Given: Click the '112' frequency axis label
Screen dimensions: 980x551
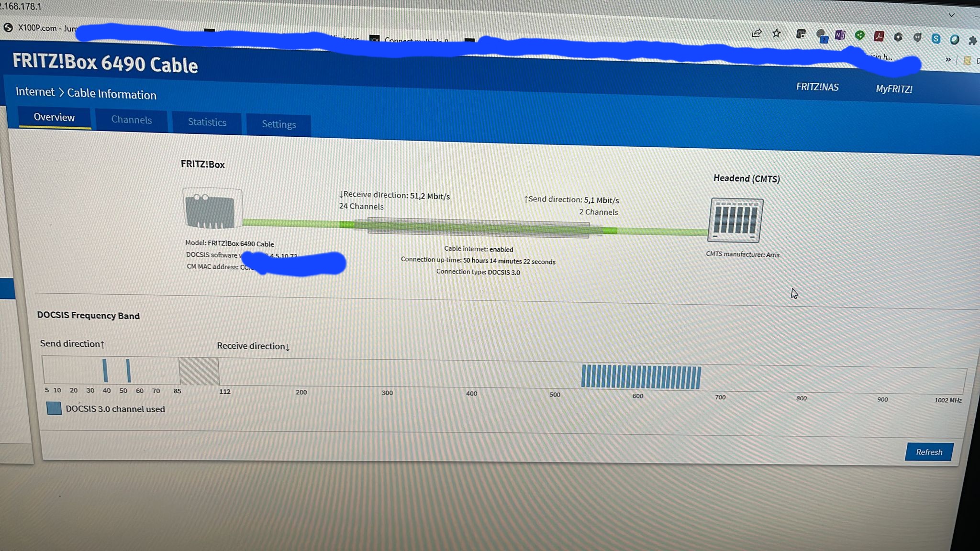Looking at the screenshot, I should [x=225, y=392].
